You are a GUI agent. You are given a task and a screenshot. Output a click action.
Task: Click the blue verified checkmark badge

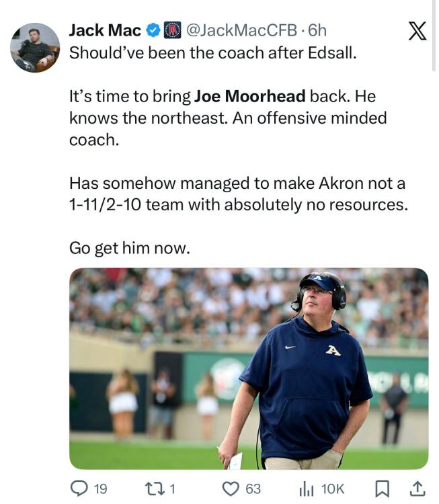(x=154, y=30)
